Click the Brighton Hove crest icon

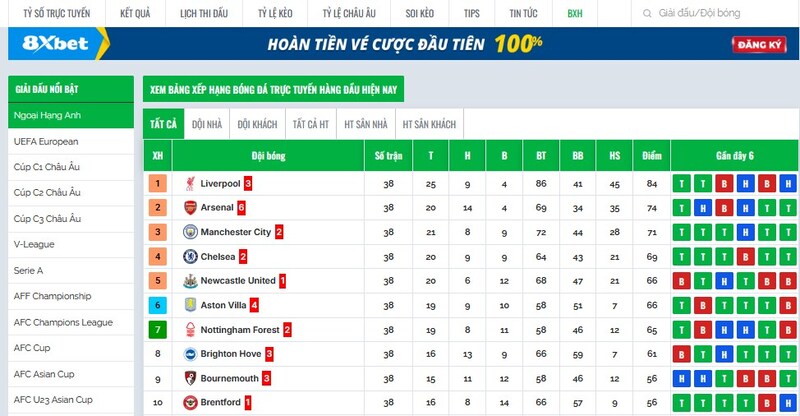coord(189,354)
